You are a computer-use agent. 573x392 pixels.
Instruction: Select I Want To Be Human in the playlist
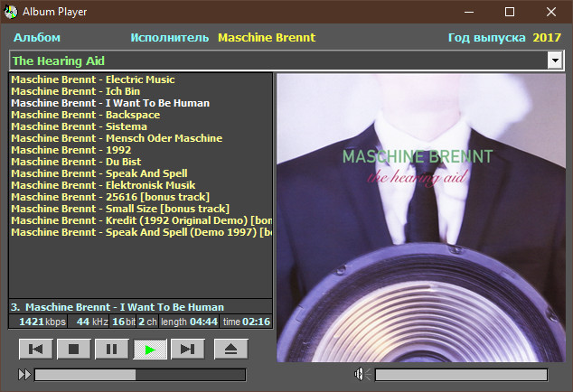point(110,103)
